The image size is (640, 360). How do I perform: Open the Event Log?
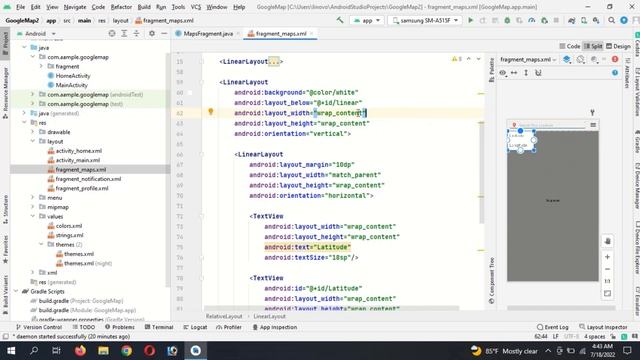552,327
